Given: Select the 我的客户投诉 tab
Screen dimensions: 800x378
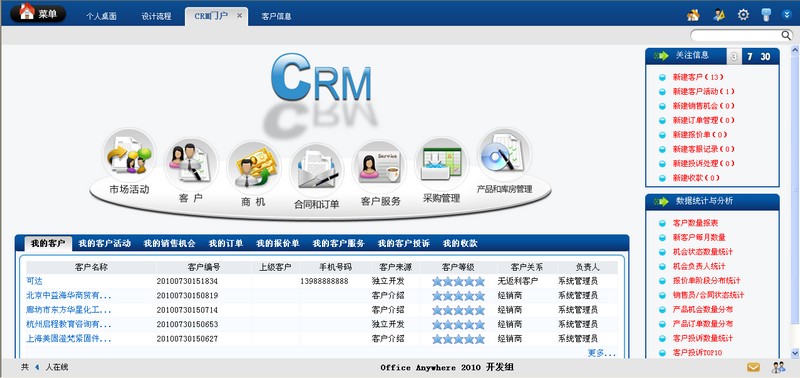Looking at the screenshot, I should pyautogui.click(x=404, y=243).
